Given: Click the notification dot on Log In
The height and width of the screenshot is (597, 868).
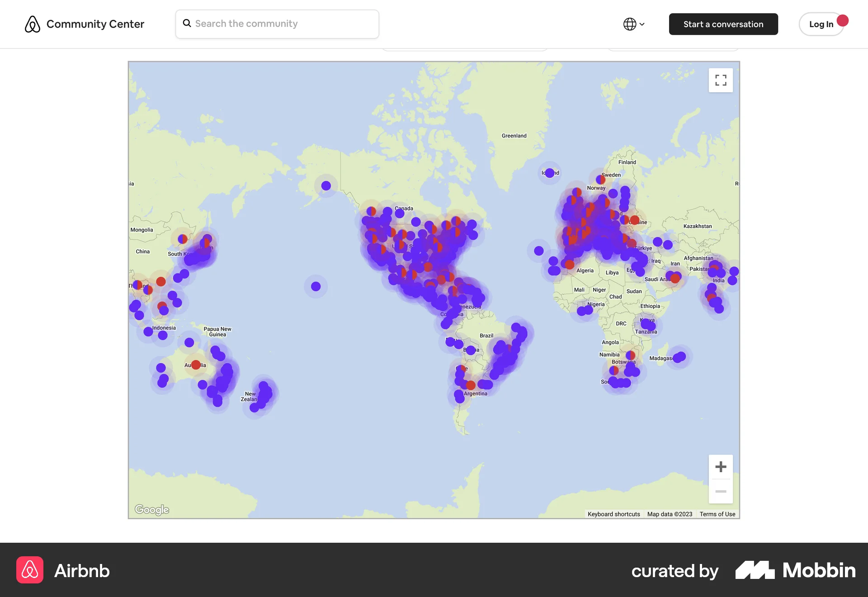Looking at the screenshot, I should click(x=843, y=20).
